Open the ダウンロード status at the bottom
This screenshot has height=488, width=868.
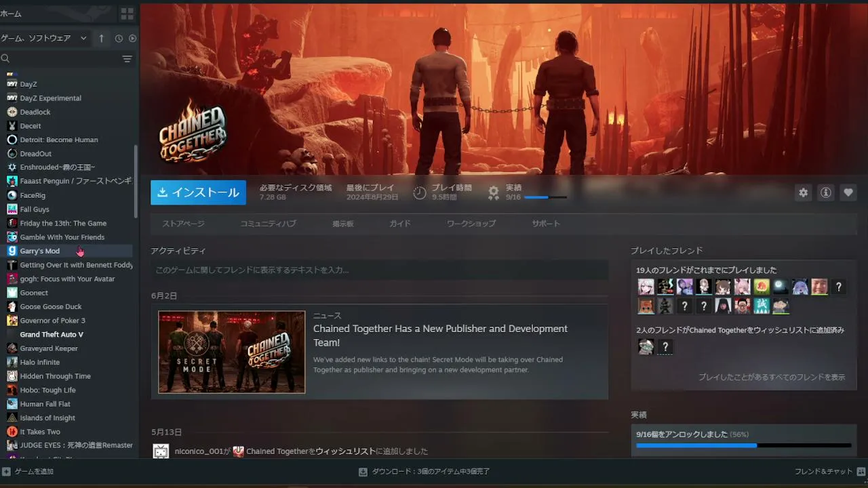click(x=424, y=472)
